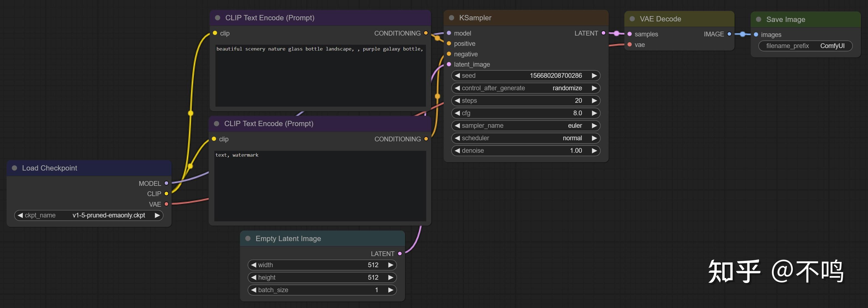Click the KSampler node collapse dot

tap(452, 18)
